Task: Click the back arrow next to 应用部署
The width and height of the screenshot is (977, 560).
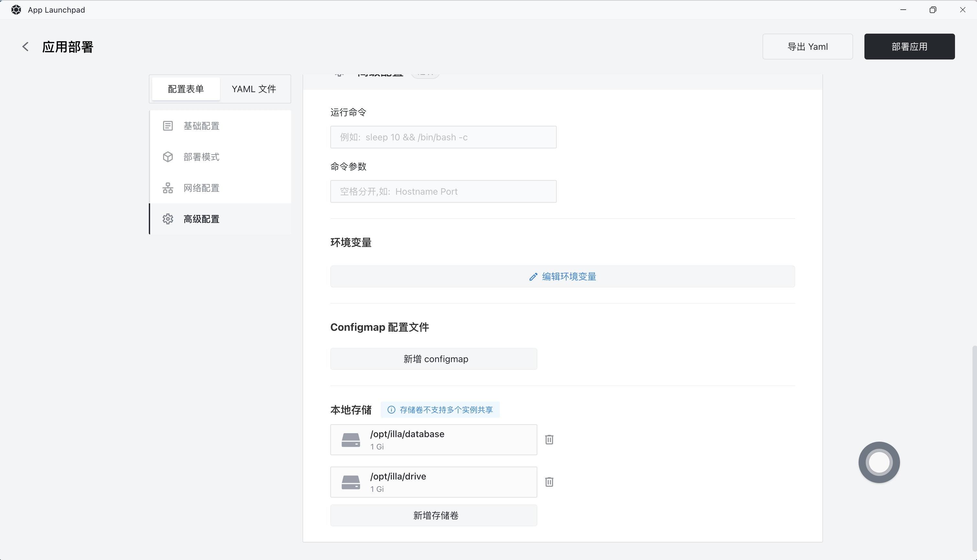Action: 26,47
